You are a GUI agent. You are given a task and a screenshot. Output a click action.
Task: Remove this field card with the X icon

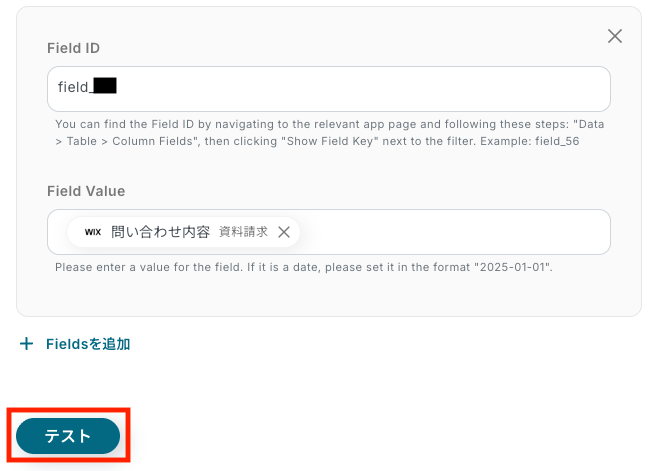(x=615, y=36)
